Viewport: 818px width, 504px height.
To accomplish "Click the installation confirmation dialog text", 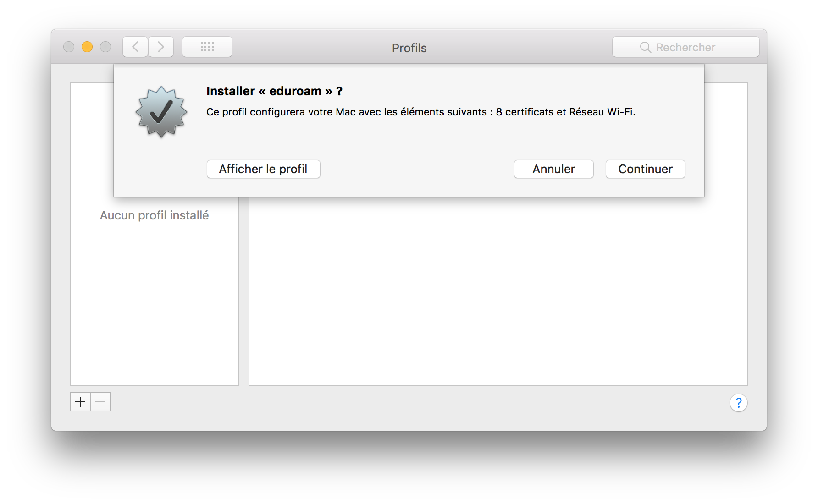I will (x=421, y=111).
